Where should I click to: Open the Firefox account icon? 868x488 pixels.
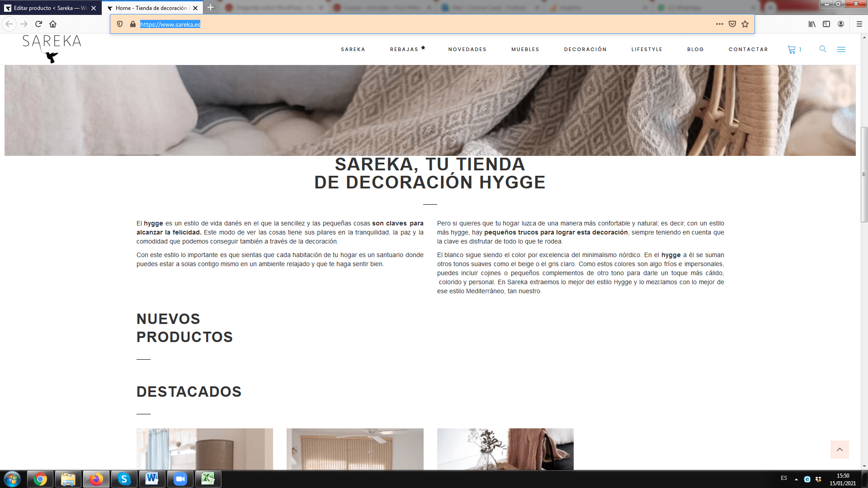pyautogui.click(x=841, y=24)
